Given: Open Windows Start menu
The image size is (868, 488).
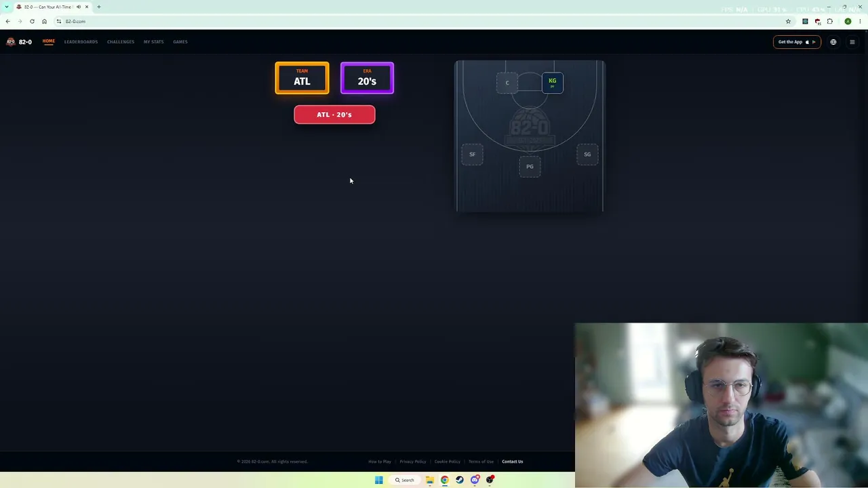Looking at the screenshot, I should (378, 480).
